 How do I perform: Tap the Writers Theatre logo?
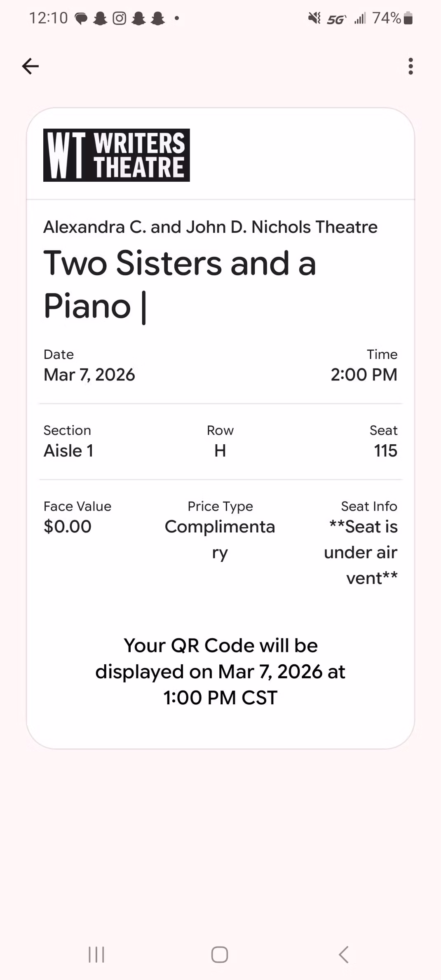pyautogui.click(x=116, y=155)
